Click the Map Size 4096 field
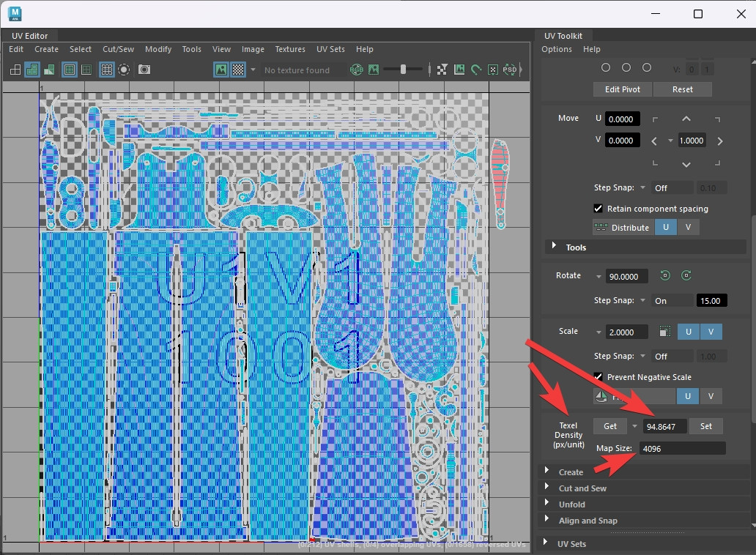Viewport: 756px width, 555px height. [682, 449]
